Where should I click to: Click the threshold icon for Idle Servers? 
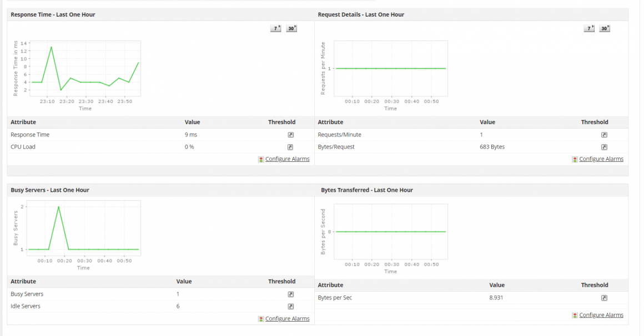click(290, 306)
